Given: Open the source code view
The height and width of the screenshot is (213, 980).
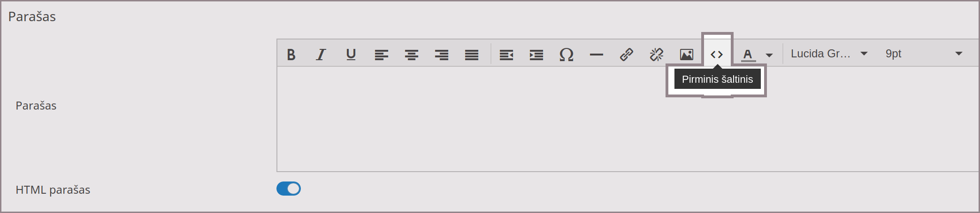Looking at the screenshot, I should tap(717, 55).
